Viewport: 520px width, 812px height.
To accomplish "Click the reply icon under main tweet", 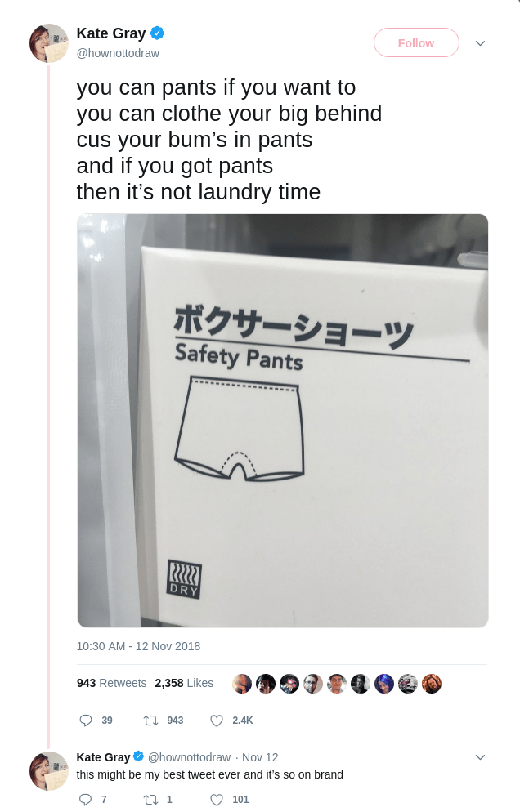I will (86, 721).
